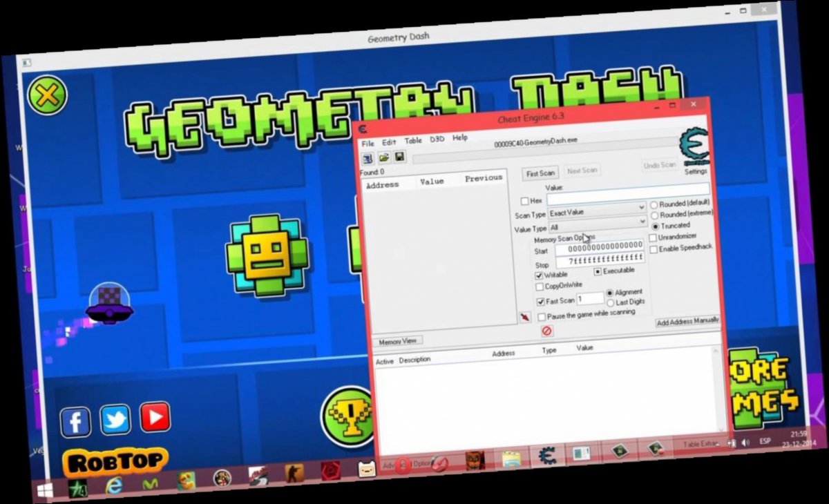Save the cheat table with disk icon
This screenshot has width=829, height=504.
[x=399, y=157]
